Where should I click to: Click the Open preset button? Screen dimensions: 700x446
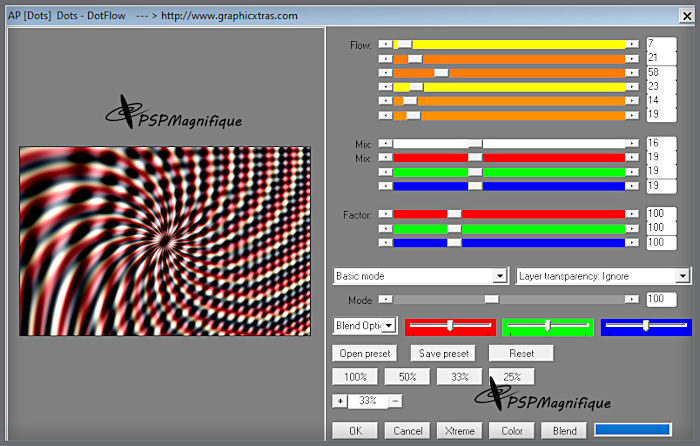coord(364,353)
